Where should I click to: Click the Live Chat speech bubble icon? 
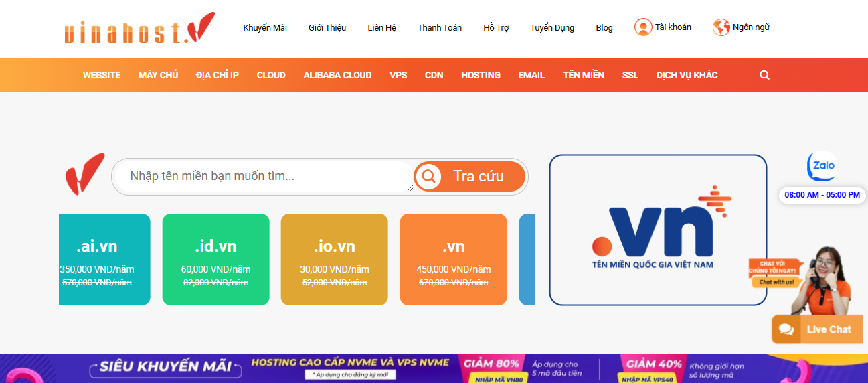[786, 329]
